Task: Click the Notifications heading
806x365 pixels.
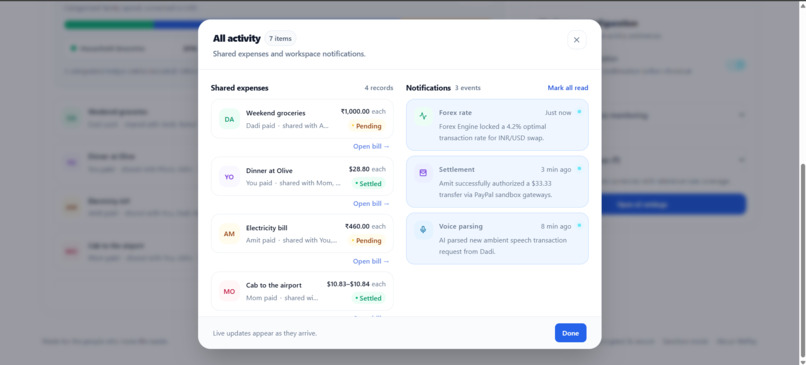Action: [x=428, y=88]
